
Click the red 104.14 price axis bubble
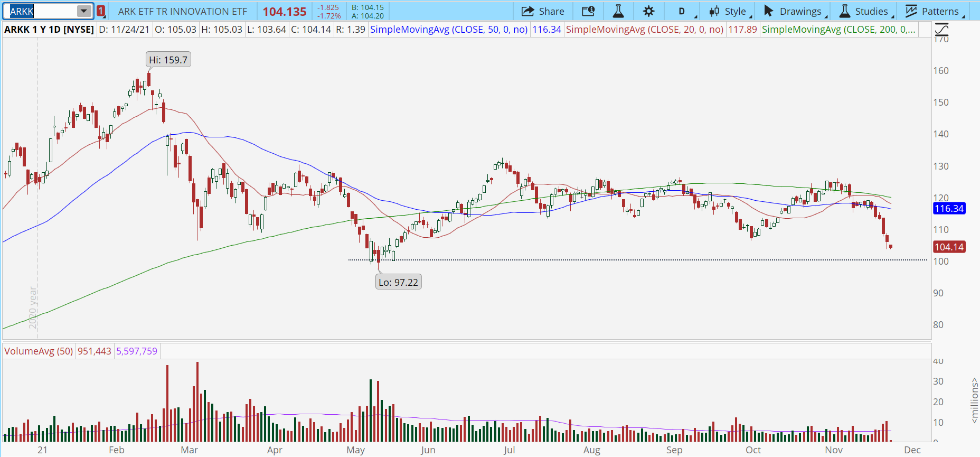(x=949, y=247)
